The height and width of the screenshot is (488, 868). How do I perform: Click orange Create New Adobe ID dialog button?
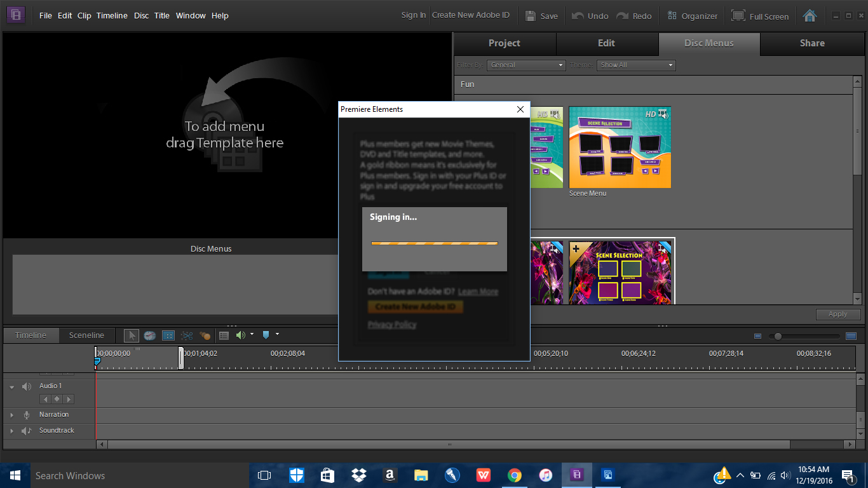tap(416, 306)
